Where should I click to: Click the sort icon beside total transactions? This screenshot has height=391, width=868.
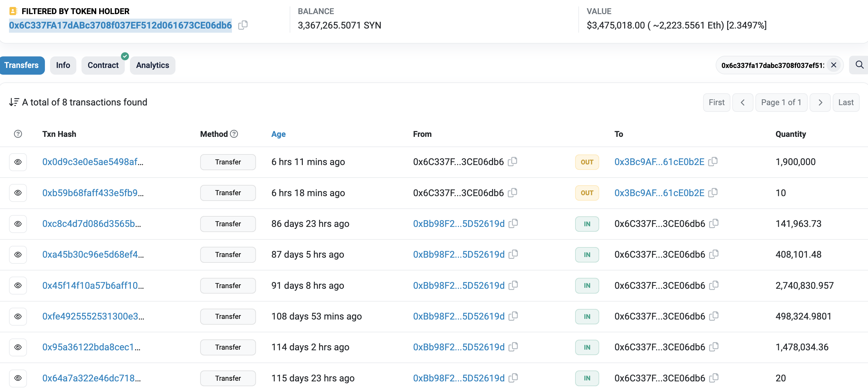(14, 102)
